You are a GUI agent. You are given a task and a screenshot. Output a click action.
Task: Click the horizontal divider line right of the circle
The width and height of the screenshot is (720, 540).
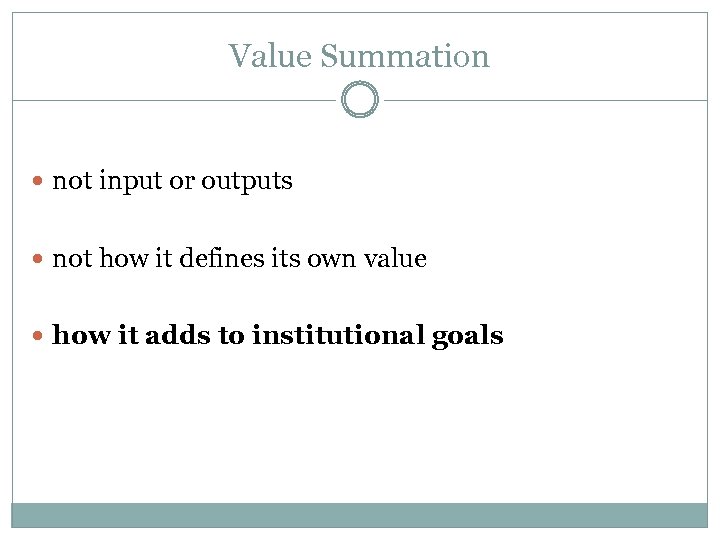[x=545, y=100]
